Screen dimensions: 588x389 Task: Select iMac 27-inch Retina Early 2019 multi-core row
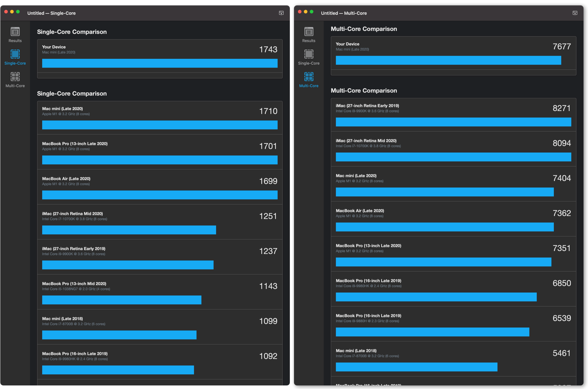click(453, 114)
